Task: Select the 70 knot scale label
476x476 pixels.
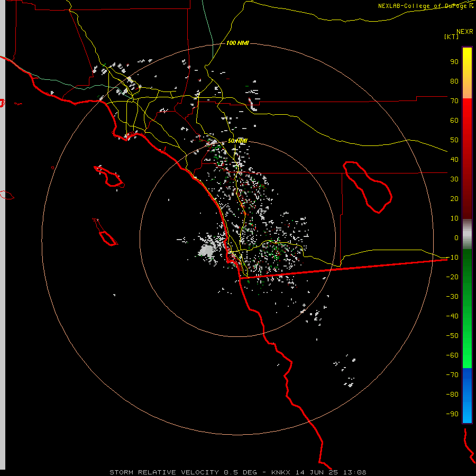Action: (x=454, y=101)
